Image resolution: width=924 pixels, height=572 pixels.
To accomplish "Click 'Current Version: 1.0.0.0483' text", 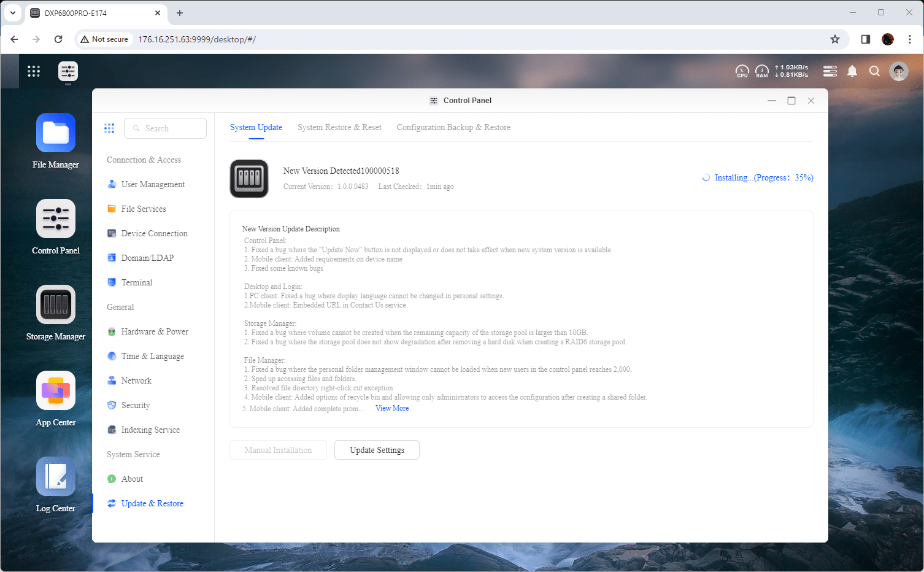I will tap(326, 187).
